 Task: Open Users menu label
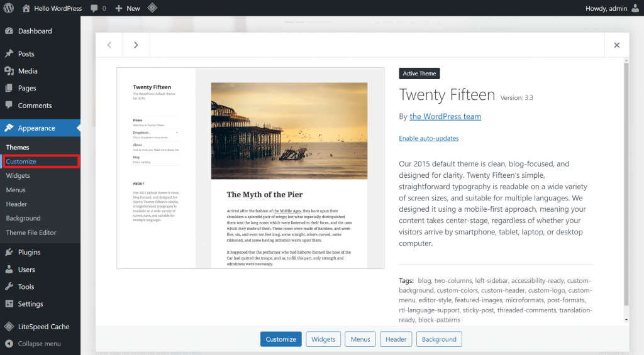[26, 270]
